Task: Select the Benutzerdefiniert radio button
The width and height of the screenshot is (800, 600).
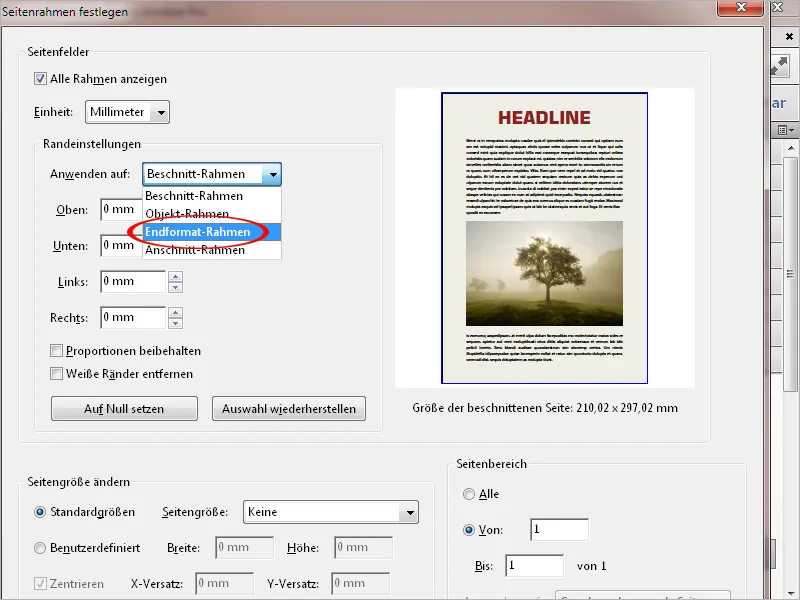Action: 40,548
